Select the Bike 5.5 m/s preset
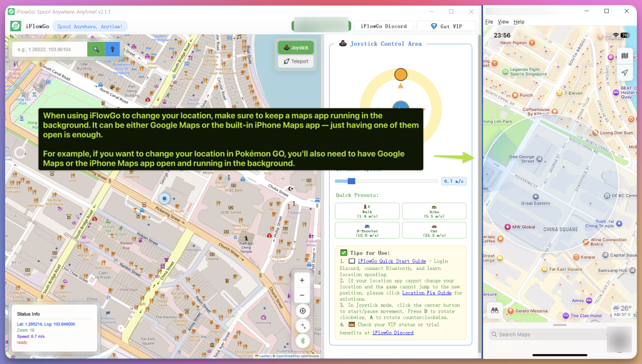The height and width of the screenshot is (364, 642). pos(434,211)
